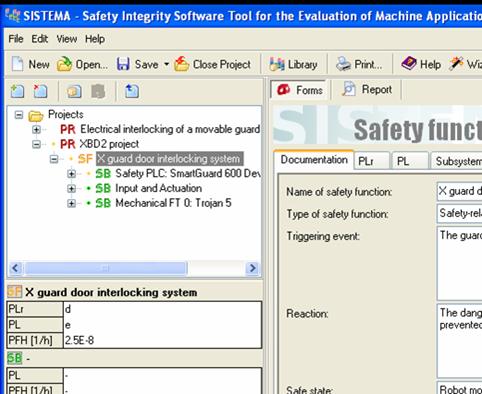The image size is (482, 394).
Task: Click the PFH value 2.5E-8 cell
Action: click(162, 340)
